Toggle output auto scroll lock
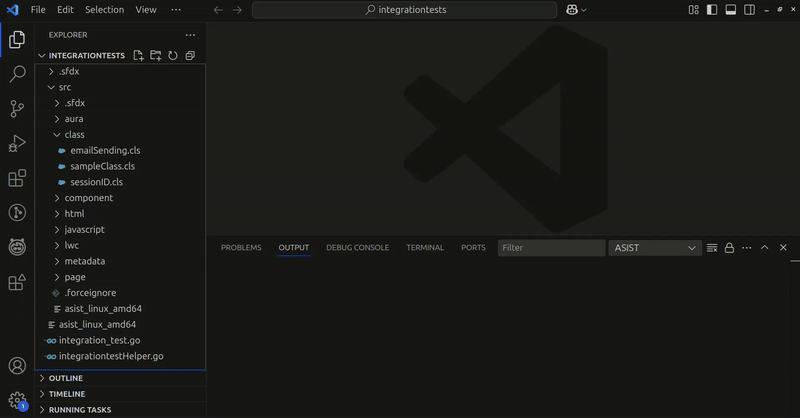Viewport: 800px width, 418px height. [x=729, y=248]
